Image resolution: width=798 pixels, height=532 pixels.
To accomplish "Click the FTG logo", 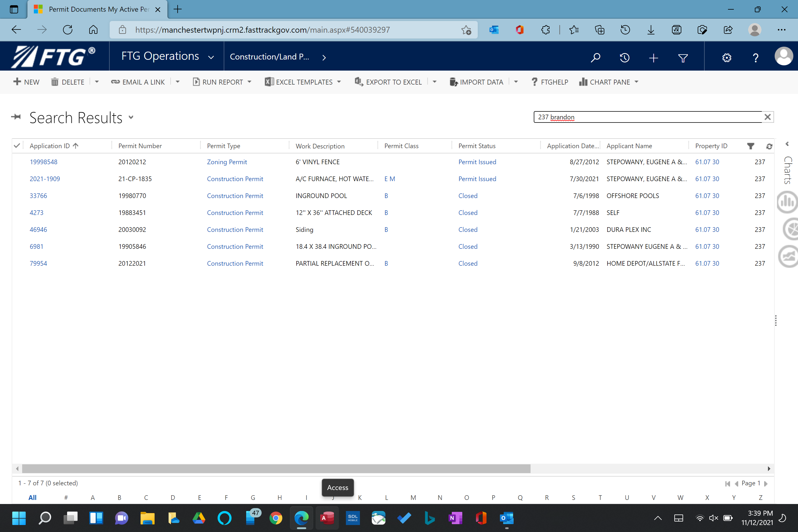I will pyautogui.click(x=54, y=56).
